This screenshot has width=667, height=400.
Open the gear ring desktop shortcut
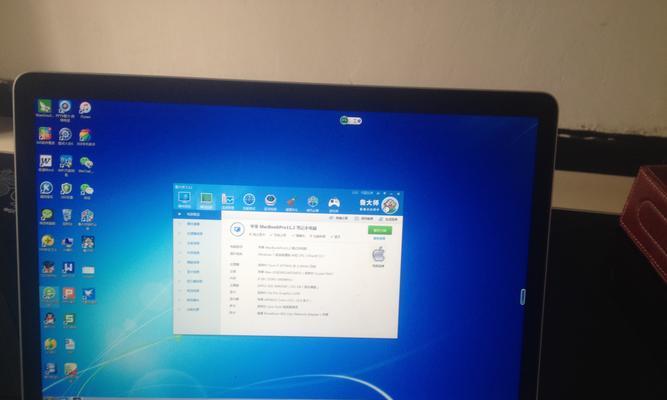coord(65,134)
